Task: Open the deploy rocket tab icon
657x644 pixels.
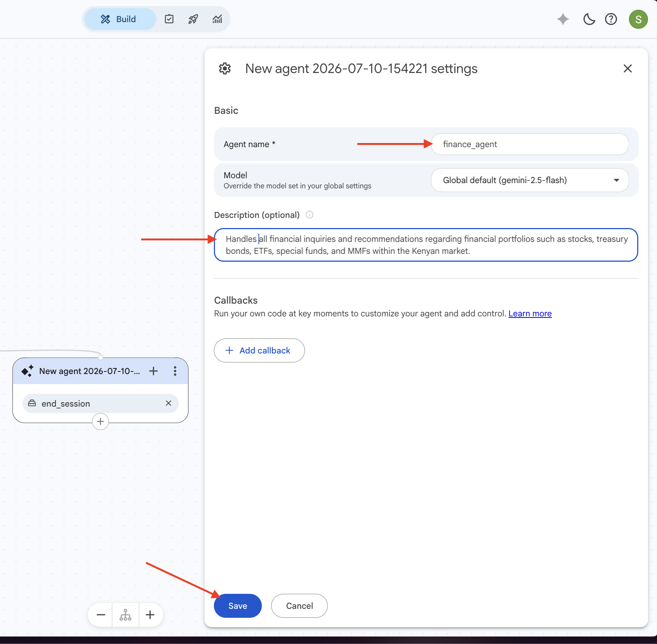Action: (x=193, y=19)
